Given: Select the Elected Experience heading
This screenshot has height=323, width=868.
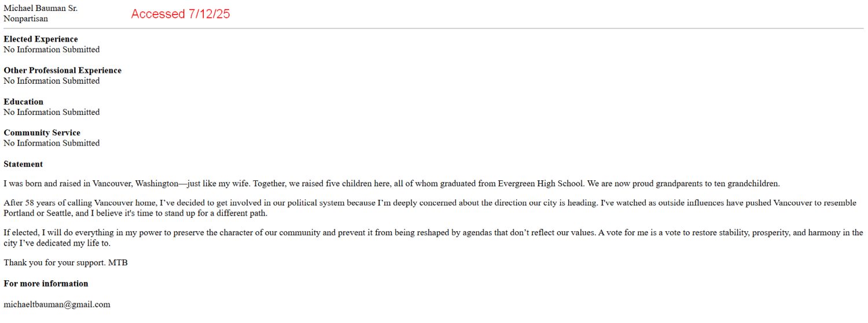Looking at the screenshot, I should coord(41,39).
